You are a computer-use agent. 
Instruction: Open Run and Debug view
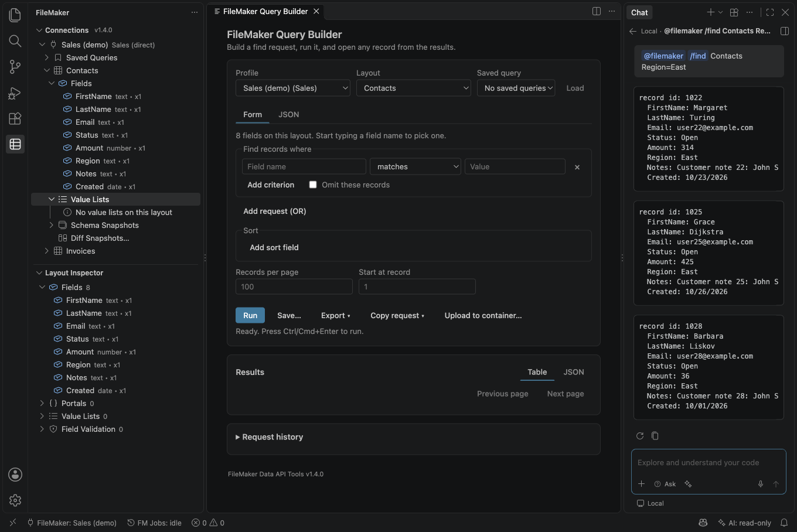(15, 93)
